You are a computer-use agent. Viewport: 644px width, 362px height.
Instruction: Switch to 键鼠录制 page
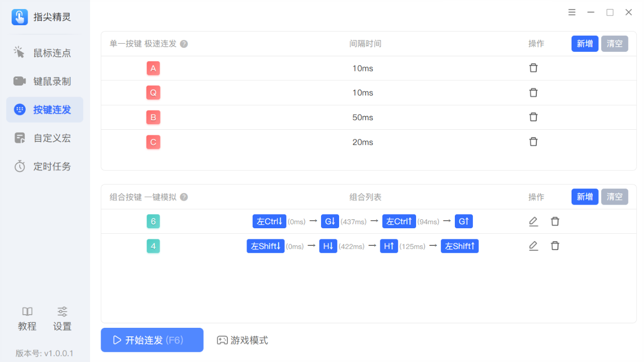tap(45, 81)
